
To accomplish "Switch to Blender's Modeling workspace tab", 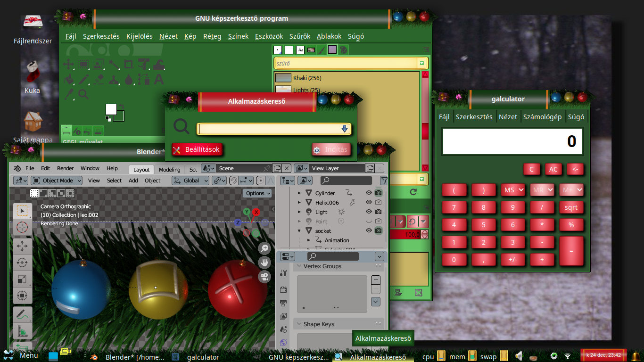I will 170,170.
